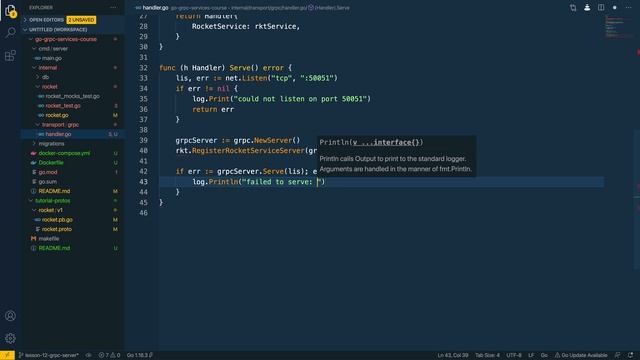The width and height of the screenshot is (640, 360).
Task: Select Go language mode in status bar
Action: pos(544,355)
